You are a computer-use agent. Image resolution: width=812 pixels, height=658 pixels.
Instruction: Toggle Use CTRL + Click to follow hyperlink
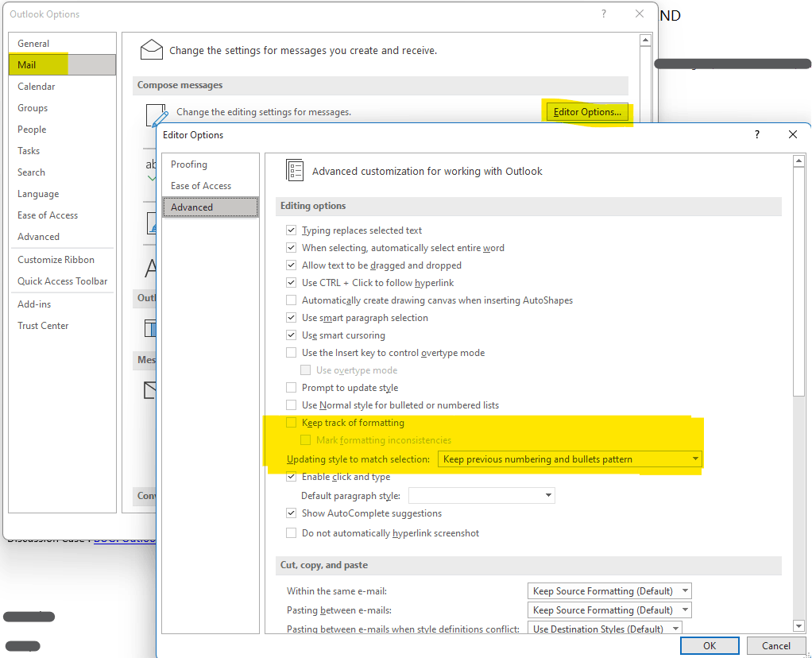coord(292,283)
